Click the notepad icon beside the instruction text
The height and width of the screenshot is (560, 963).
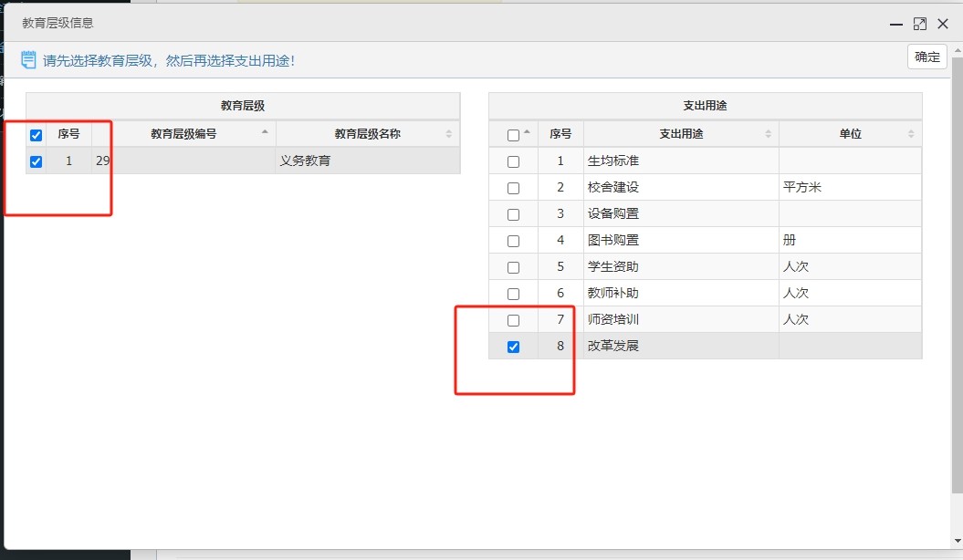tap(28, 60)
